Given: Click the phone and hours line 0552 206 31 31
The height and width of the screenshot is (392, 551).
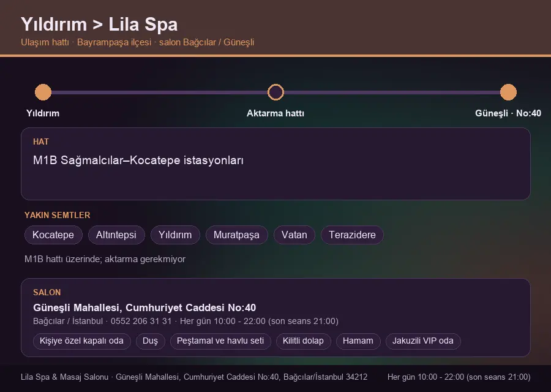Looking at the screenshot, I should (x=186, y=321).
